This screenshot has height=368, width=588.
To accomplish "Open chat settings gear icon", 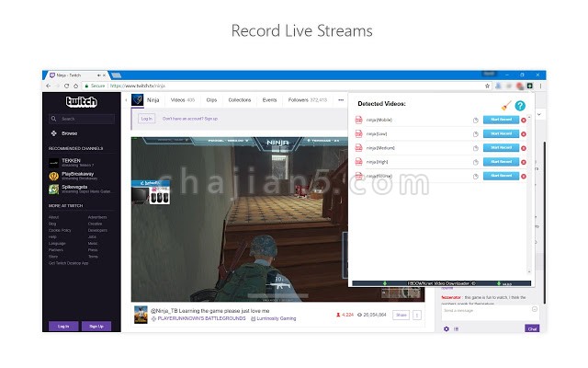I will click(x=447, y=329).
